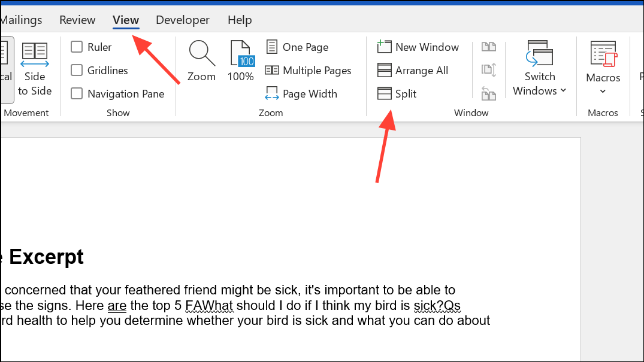644x362 pixels.
Task: Turn on Gridlines
Action: point(77,70)
